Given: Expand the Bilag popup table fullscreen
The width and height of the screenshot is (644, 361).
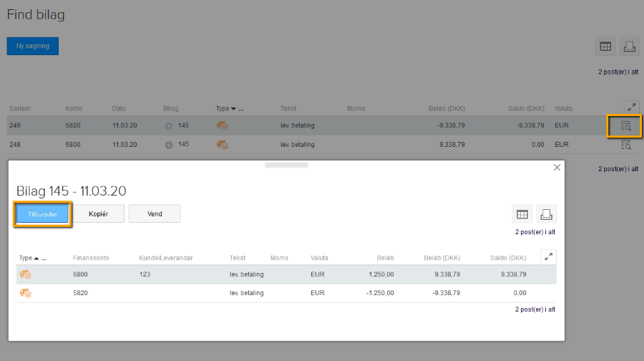Looking at the screenshot, I should click(x=548, y=257).
